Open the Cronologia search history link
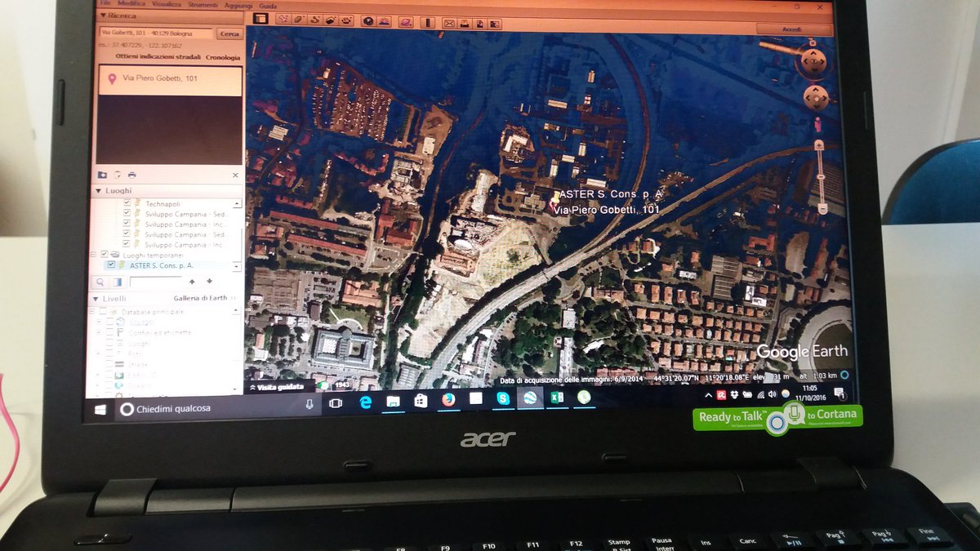 click(x=223, y=57)
